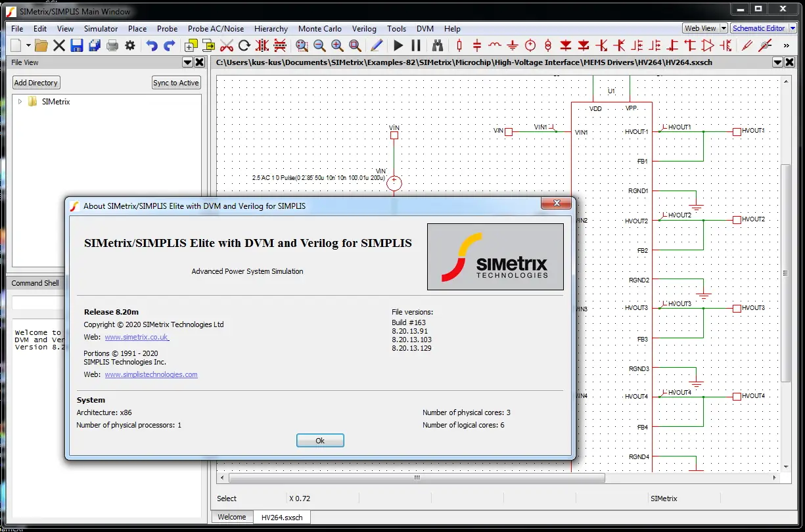Select the pencil wire tool
The width and height of the screenshot is (805, 532).
[x=377, y=45]
